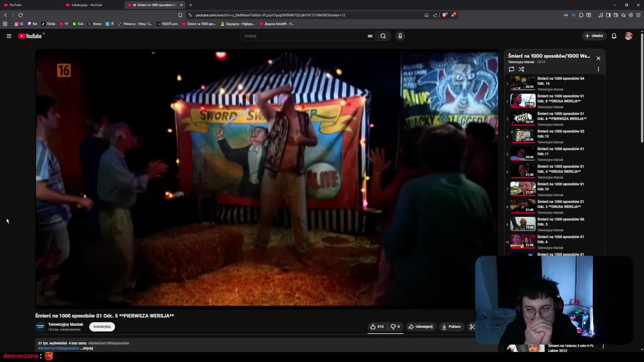This screenshot has height=362, width=644.
Task: Open Telewizyjny Maniak channel avatar
Action: [x=40, y=326]
